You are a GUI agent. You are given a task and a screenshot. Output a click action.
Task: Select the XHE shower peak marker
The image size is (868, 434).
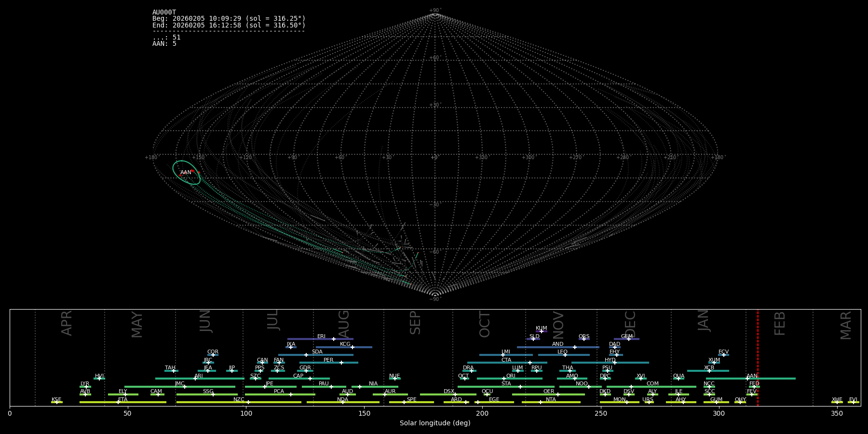tap(837, 402)
